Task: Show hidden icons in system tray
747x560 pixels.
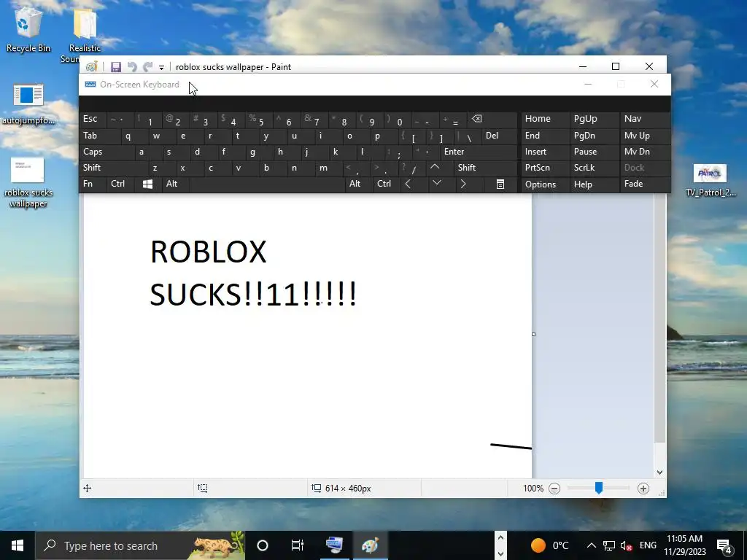Action: pos(591,545)
